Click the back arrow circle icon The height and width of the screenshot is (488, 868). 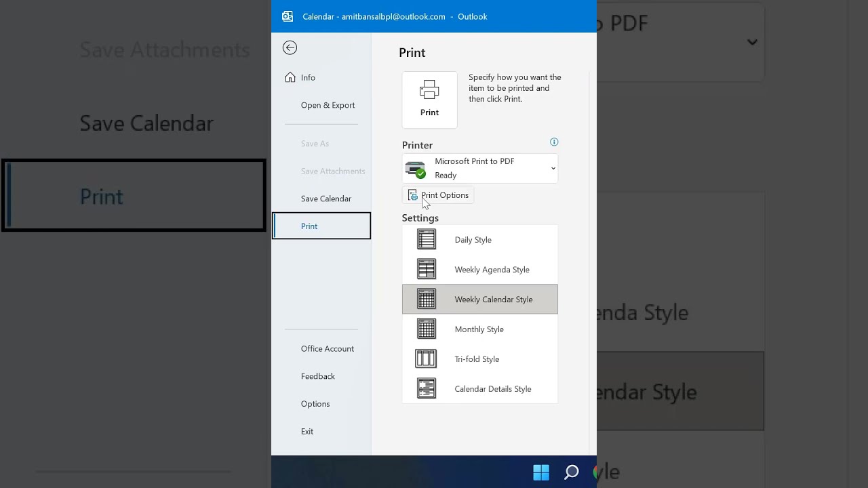click(290, 47)
